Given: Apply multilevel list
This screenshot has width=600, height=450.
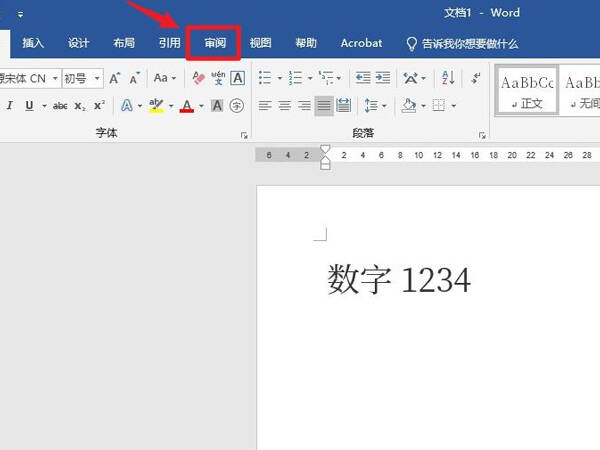Looking at the screenshot, I should [x=326, y=78].
